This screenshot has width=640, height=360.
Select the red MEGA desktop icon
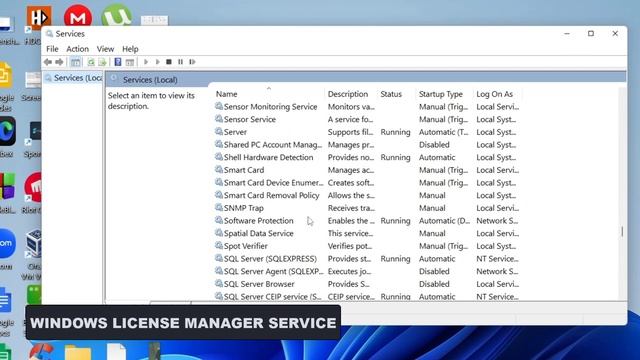(78, 16)
